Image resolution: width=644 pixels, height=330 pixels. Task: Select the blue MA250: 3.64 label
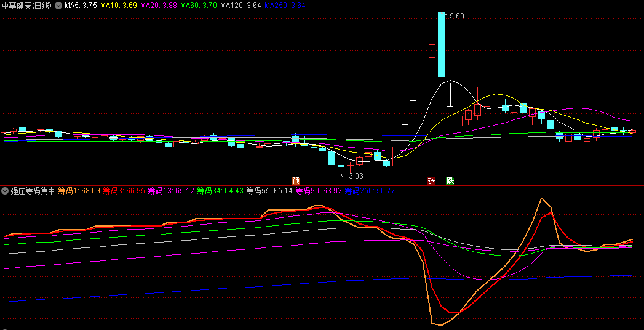tap(285, 6)
